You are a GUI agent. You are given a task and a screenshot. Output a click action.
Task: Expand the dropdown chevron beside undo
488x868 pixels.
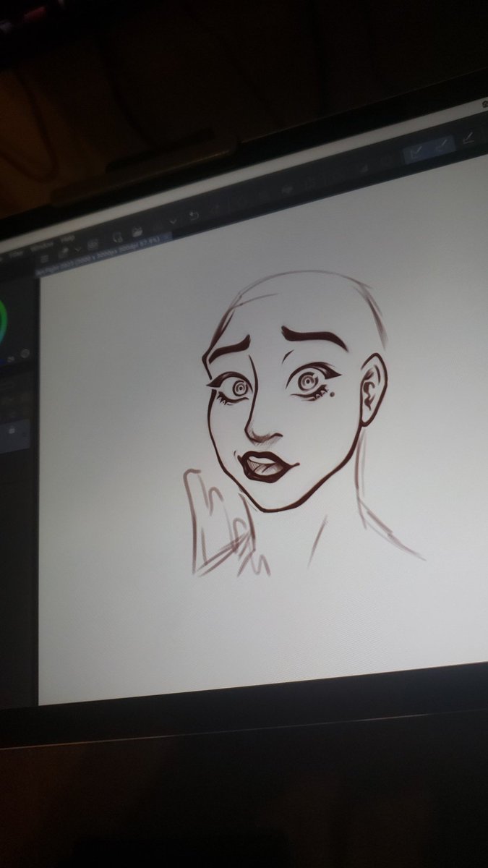(173, 221)
